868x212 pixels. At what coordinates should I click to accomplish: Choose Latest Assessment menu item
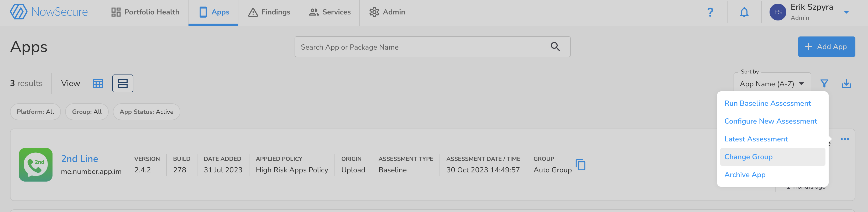[x=756, y=139]
